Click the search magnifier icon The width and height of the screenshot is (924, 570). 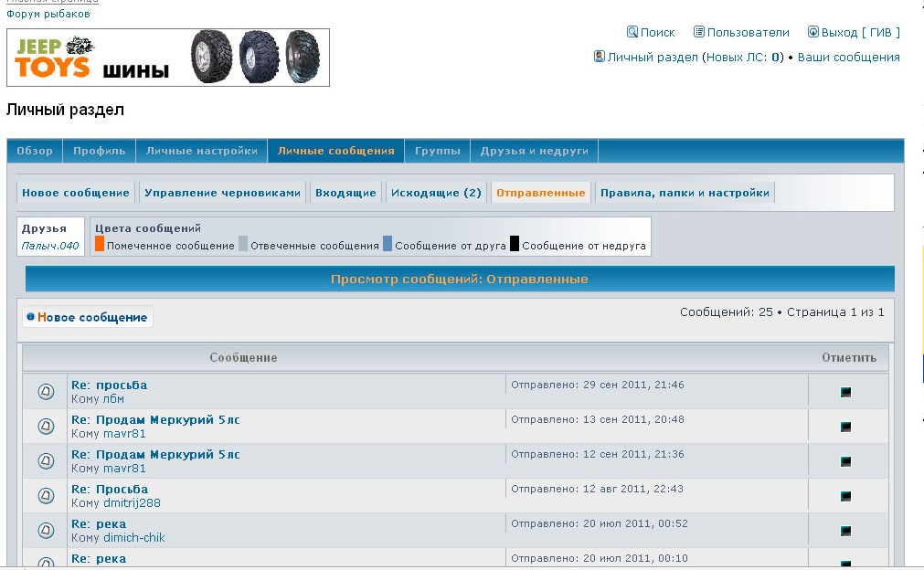tap(632, 32)
